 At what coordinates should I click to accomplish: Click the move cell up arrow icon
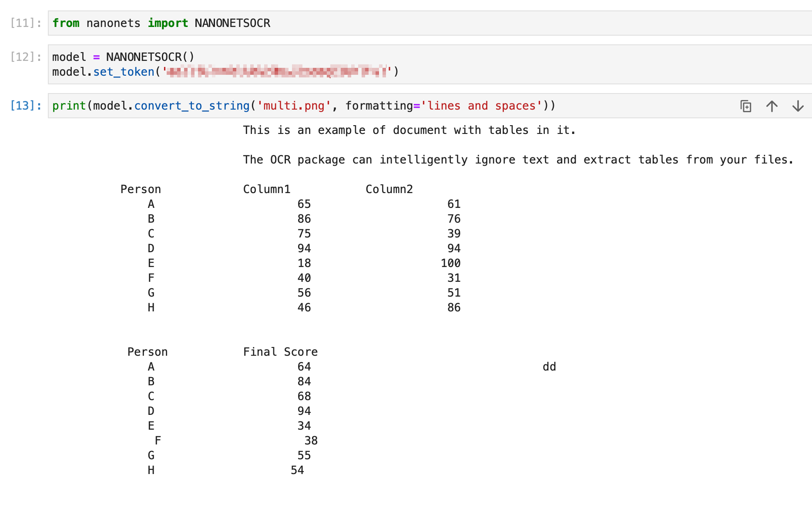(772, 106)
